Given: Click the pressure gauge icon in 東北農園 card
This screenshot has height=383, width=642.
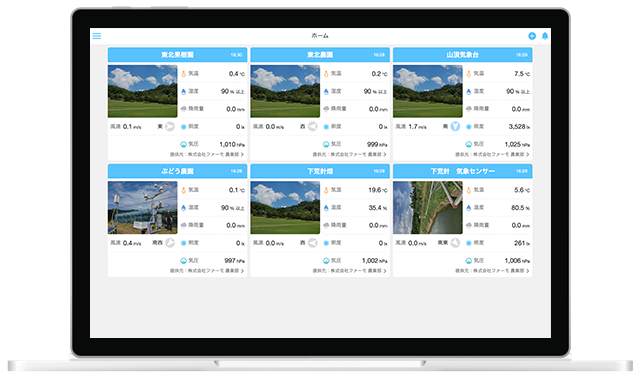Looking at the screenshot, I should (326, 144).
